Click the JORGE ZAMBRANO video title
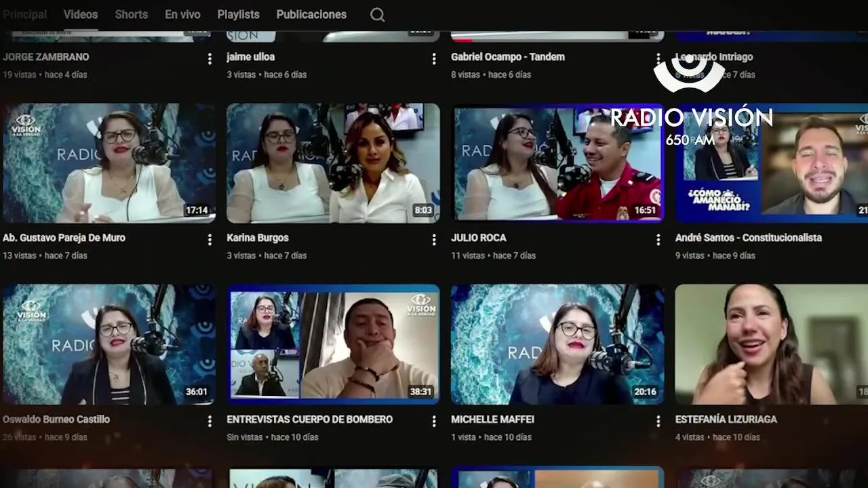868x488 pixels. (x=45, y=57)
